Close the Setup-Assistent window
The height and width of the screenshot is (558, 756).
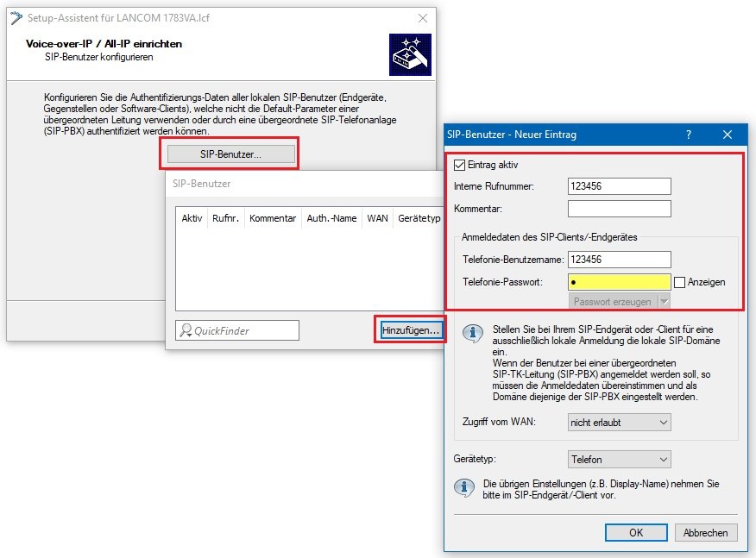pyautogui.click(x=421, y=18)
